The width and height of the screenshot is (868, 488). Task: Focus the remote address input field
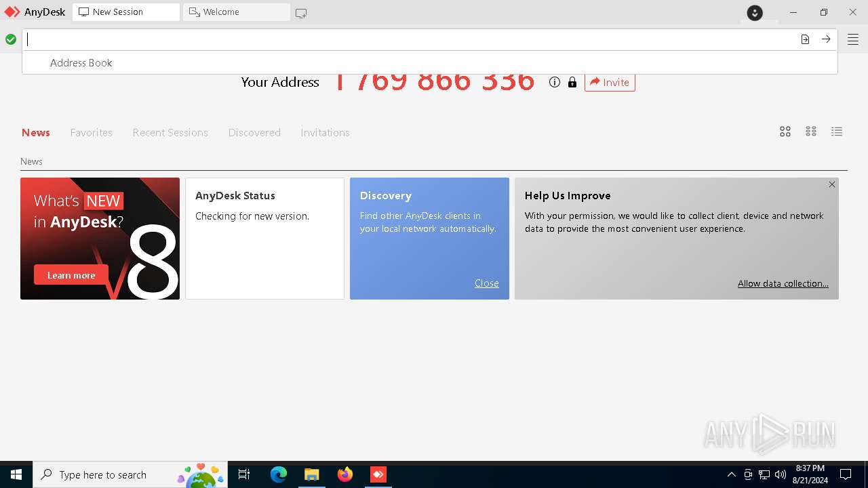click(410, 39)
